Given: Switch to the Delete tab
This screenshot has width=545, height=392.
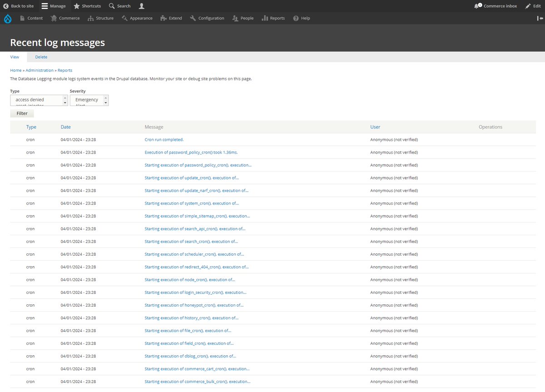Looking at the screenshot, I should pos(41,57).
